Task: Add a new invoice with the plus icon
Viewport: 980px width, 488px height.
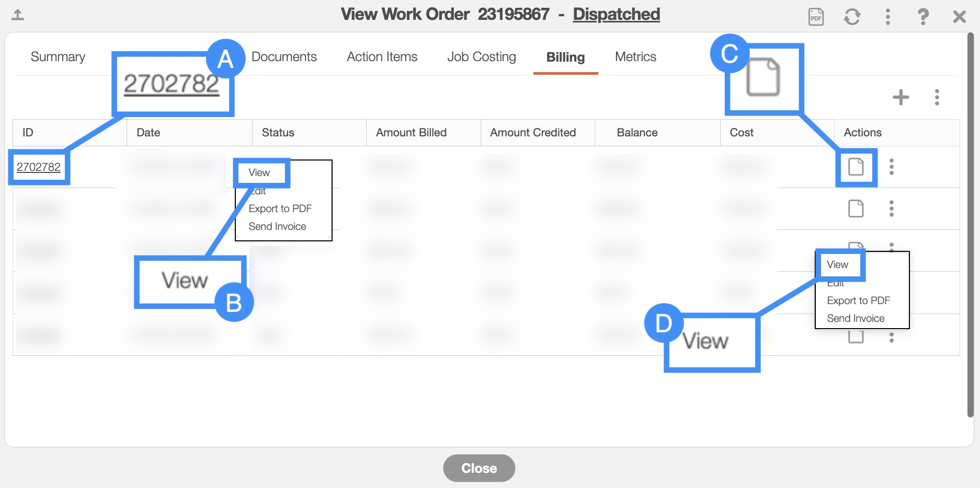Action: 901,97
